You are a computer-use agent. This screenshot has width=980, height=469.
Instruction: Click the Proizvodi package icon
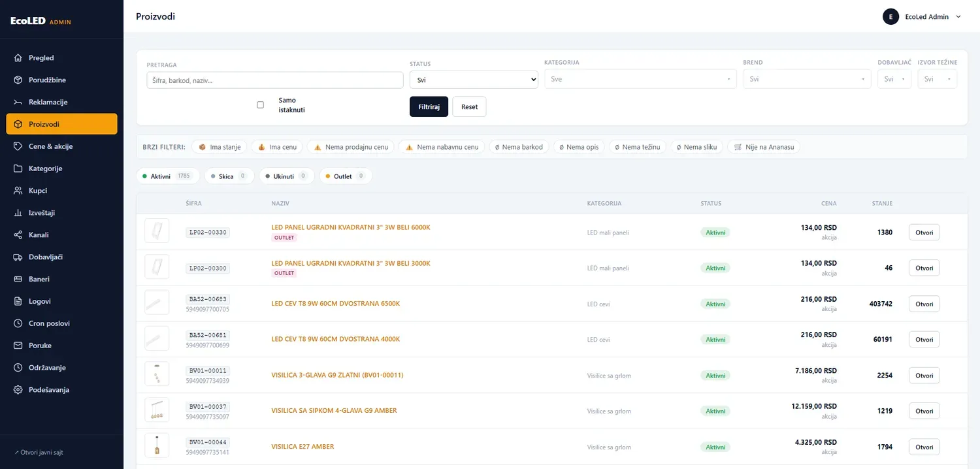[18, 124]
